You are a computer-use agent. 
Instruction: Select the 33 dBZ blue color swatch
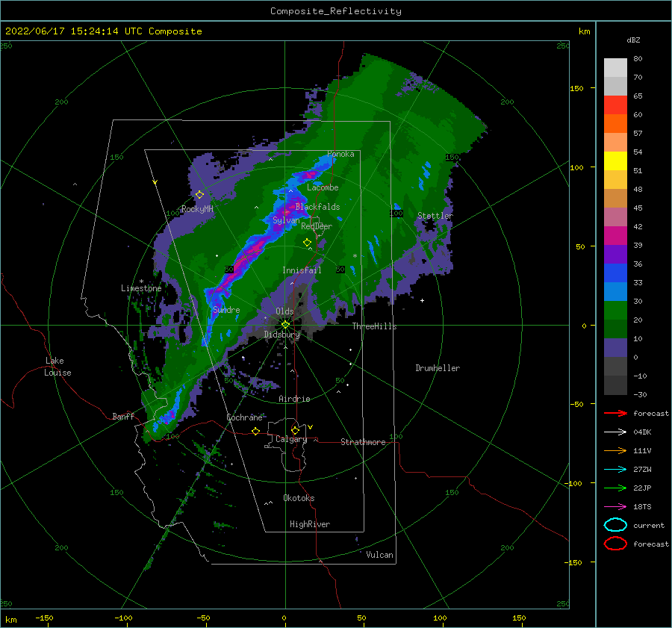point(615,291)
